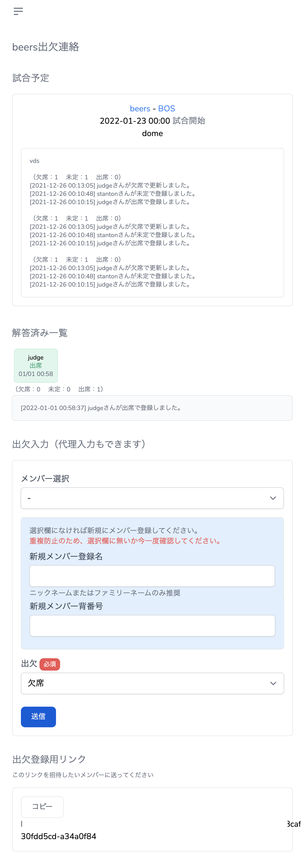This screenshot has width=304, height=868.
Task: Click the 2022-01-01 judge 出席 log entry
Action: point(101,408)
